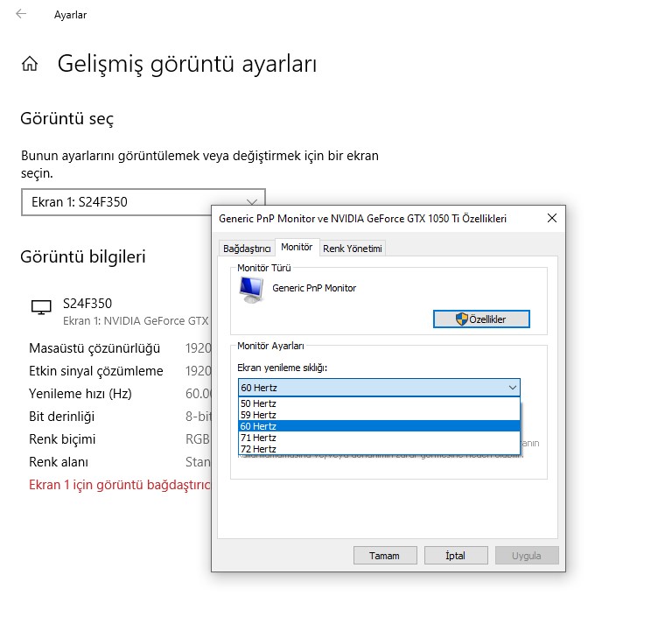
Task: Click the Uygula button
Action: 527,556
